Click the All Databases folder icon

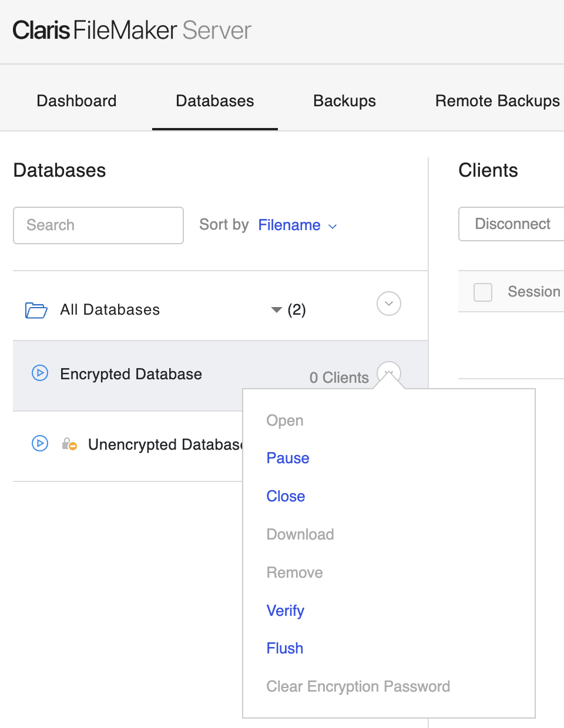point(36,309)
